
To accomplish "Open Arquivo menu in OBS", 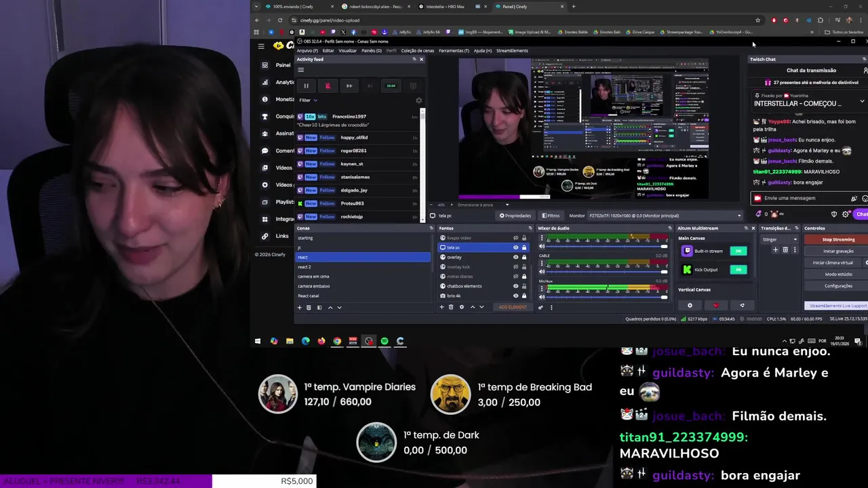I will point(307,51).
